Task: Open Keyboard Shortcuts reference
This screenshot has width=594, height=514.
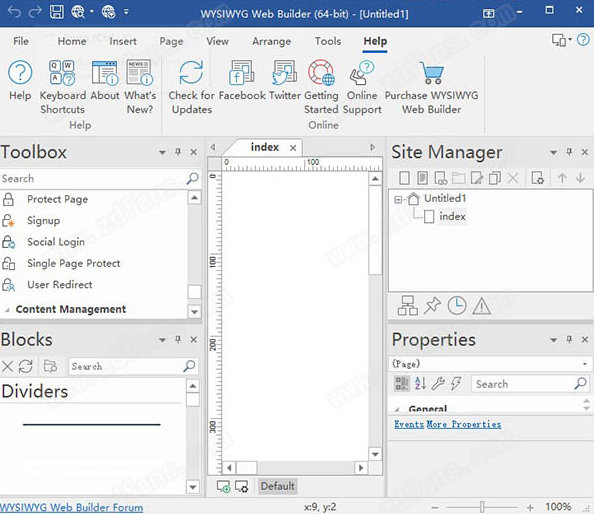Action: (x=63, y=87)
